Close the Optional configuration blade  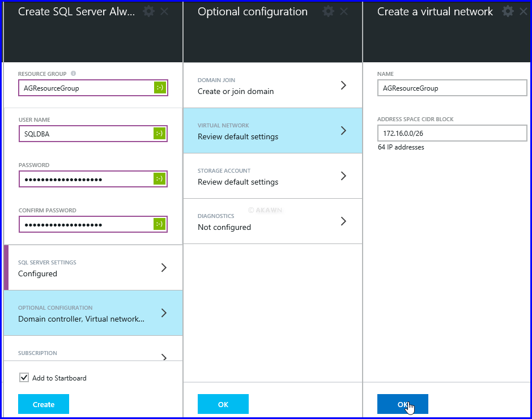tap(344, 12)
